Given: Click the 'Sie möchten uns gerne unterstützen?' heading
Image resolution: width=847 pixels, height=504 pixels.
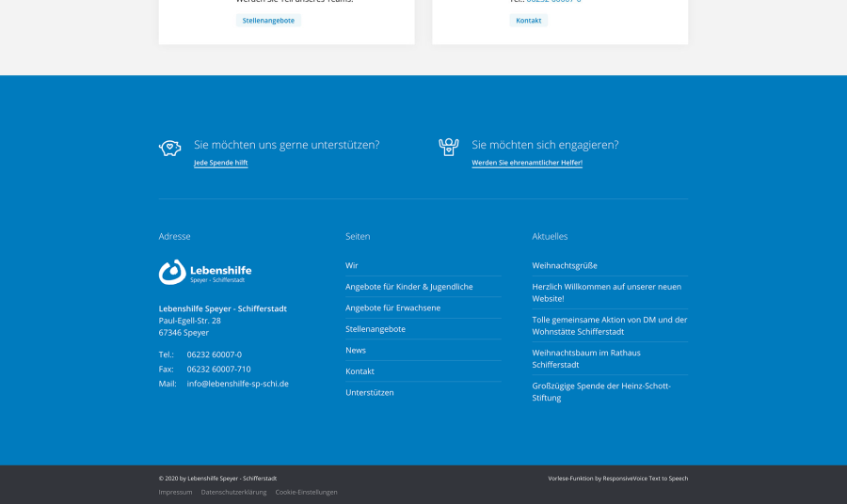Looking at the screenshot, I should (287, 145).
